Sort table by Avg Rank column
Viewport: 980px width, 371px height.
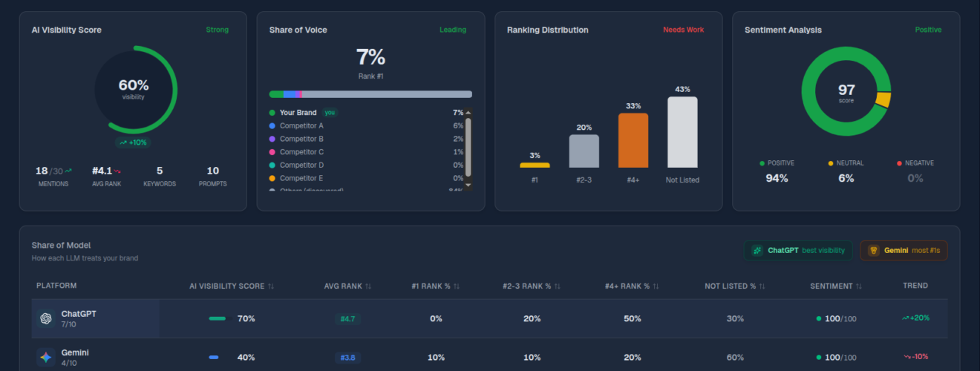pos(368,286)
